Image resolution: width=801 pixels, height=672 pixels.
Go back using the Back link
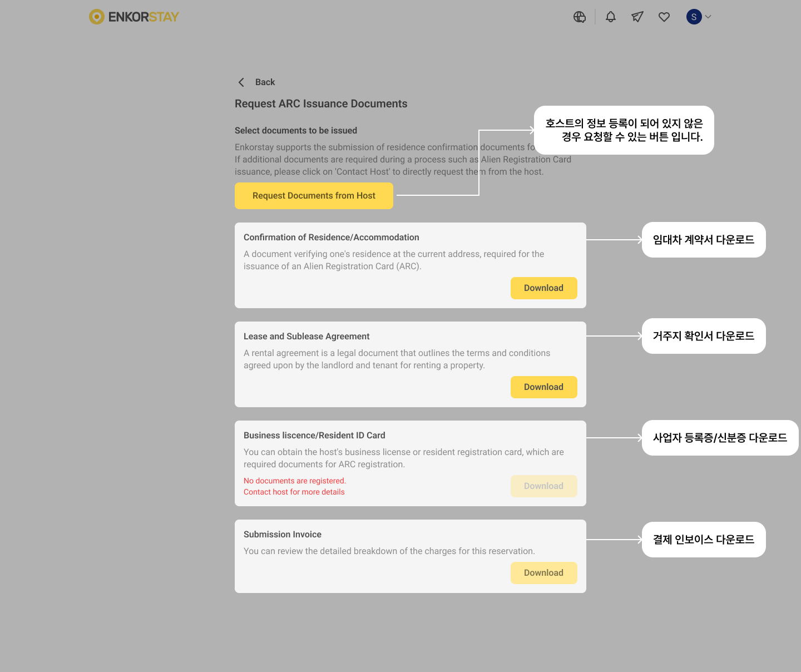pyautogui.click(x=265, y=82)
